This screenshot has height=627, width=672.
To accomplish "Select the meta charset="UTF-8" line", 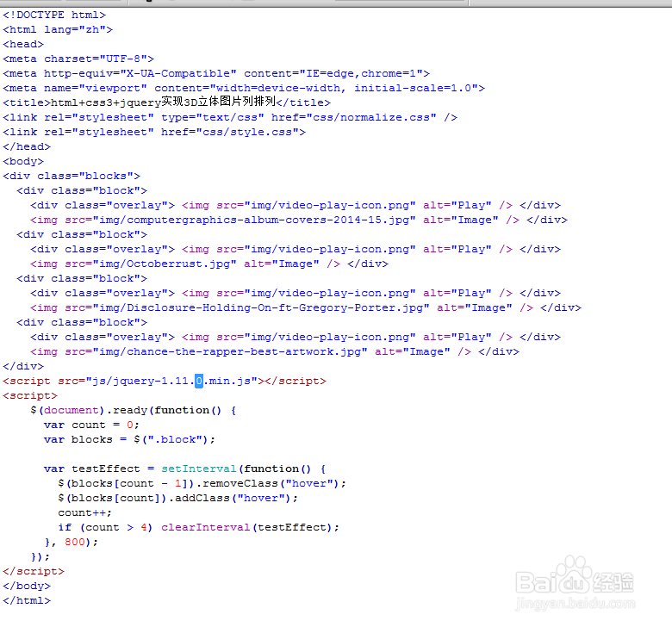I will 78,59.
